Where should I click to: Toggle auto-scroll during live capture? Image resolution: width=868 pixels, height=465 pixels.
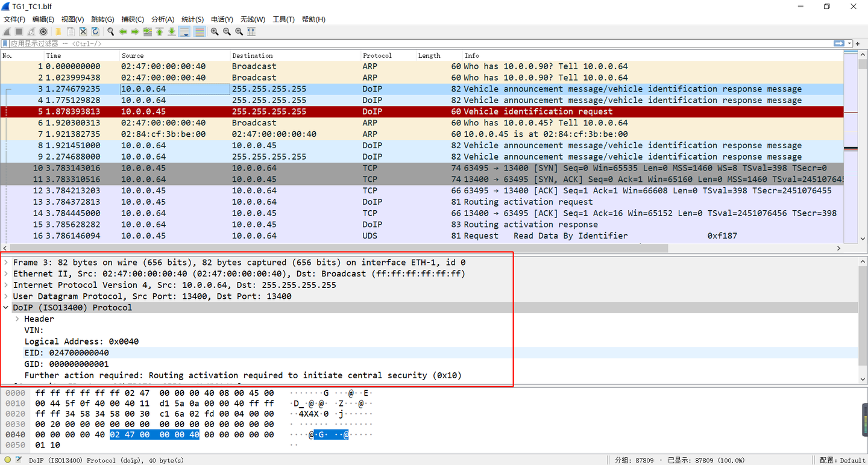tap(184, 31)
